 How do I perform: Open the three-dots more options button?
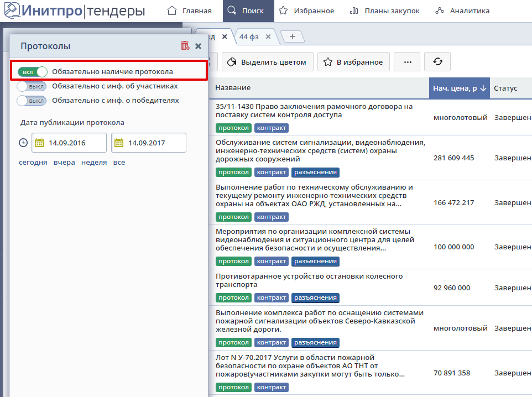pos(407,62)
